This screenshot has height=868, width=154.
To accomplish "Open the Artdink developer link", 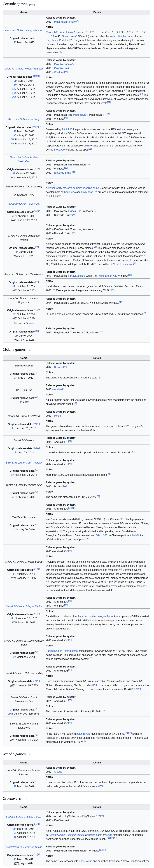I will pyautogui.click(x=66, y=129).
